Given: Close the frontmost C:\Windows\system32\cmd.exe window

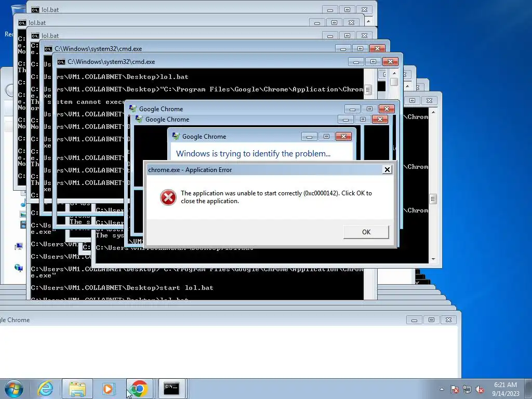Looking at the screenshot, I should click(x=390, y=62).
